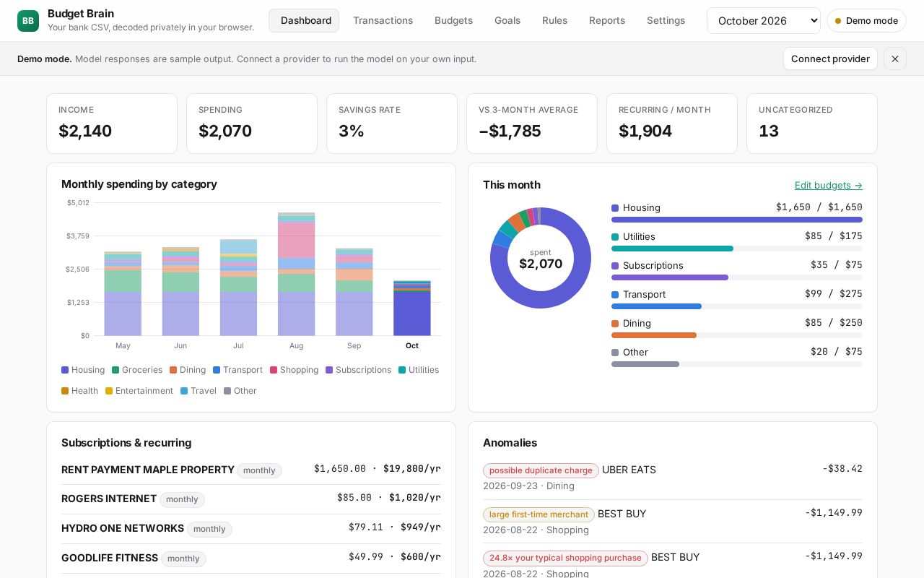
Task: Open the Settings tab
Action: [666, 20]
